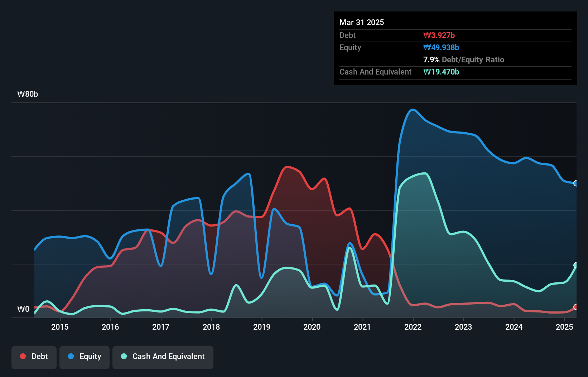The image size is (588, 377).
Task: Click the 2017 x-axis label
Action: click(x=161, y=327)
